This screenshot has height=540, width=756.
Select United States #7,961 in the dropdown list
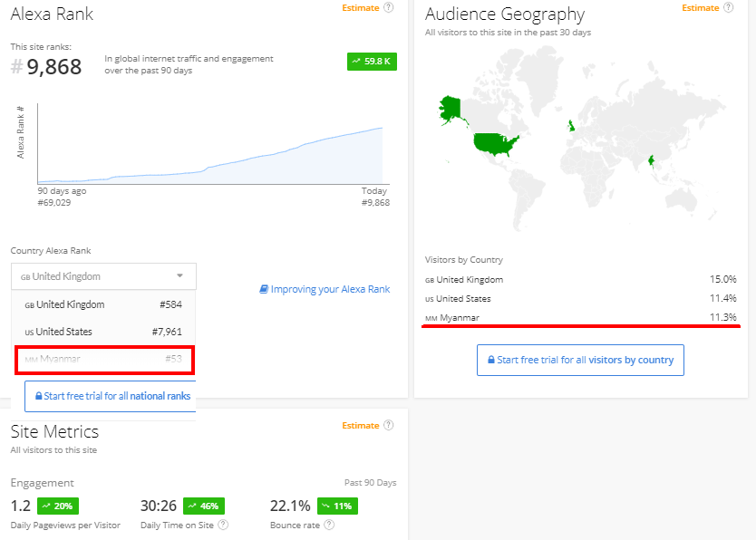[x=103, y=332]
